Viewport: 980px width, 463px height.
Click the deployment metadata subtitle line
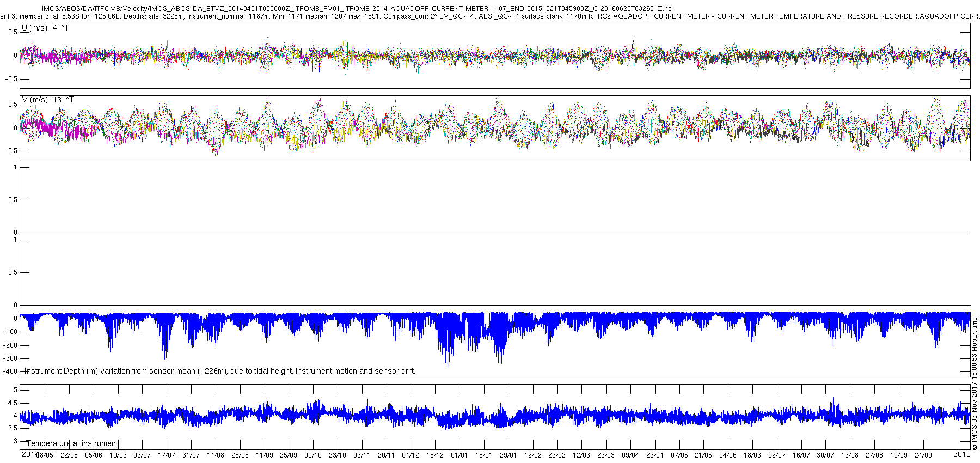pyautogui.click(x=490, y=16)
